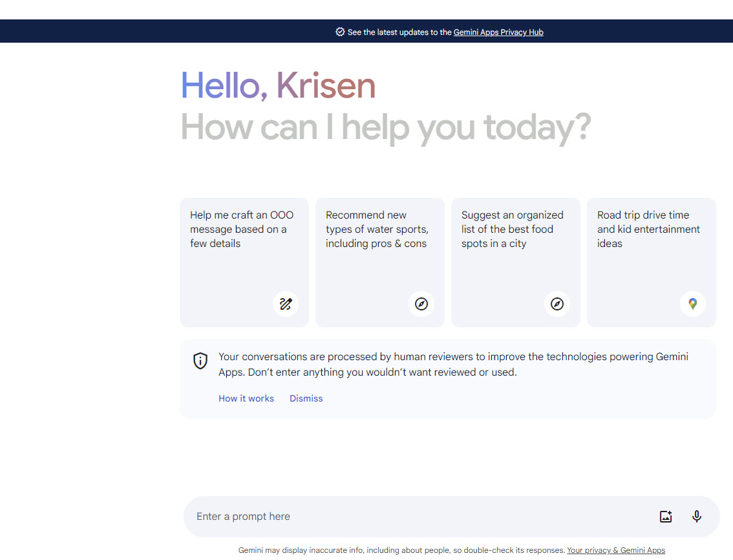Click the shield info icon in privacy notice
Screen dimensions: 733x560
coord(200,361)
